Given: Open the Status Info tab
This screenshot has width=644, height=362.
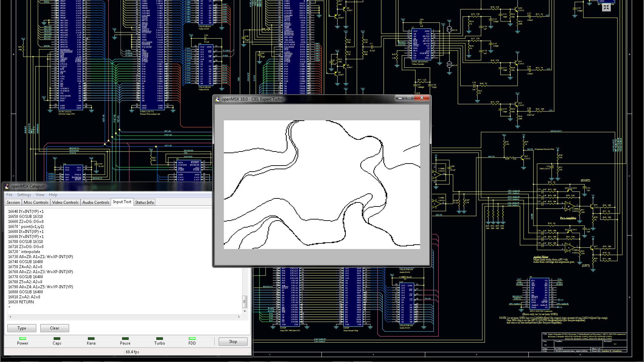Looking at the screenshot, I should (144, 202).
